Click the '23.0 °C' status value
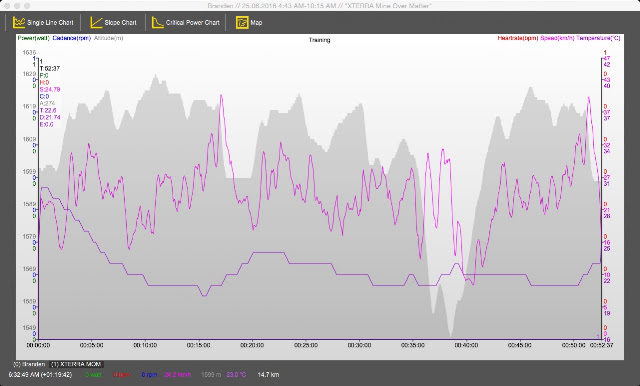This screenshot has width=640, height=386. tap(236, 375)
